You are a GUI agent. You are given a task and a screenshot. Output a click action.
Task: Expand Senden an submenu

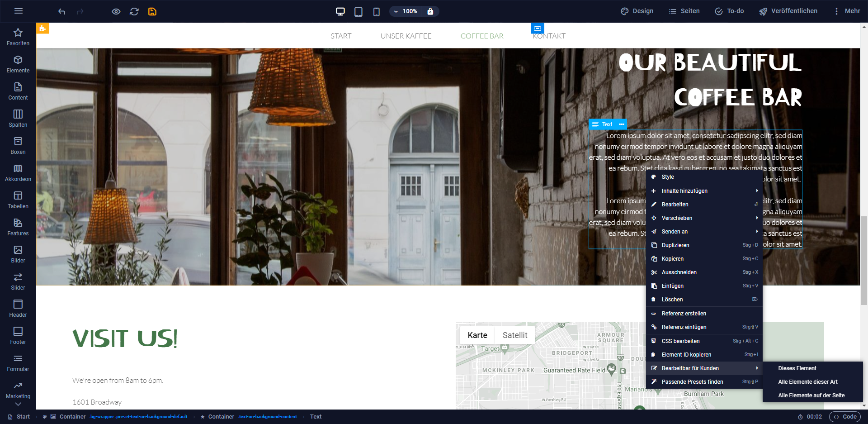[x=704, y=232]
